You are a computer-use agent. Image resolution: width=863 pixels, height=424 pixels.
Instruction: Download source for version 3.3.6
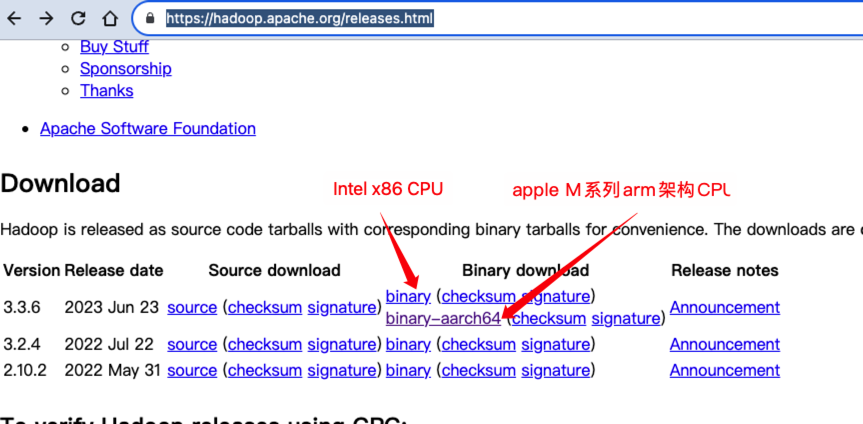tap(192, 307)
